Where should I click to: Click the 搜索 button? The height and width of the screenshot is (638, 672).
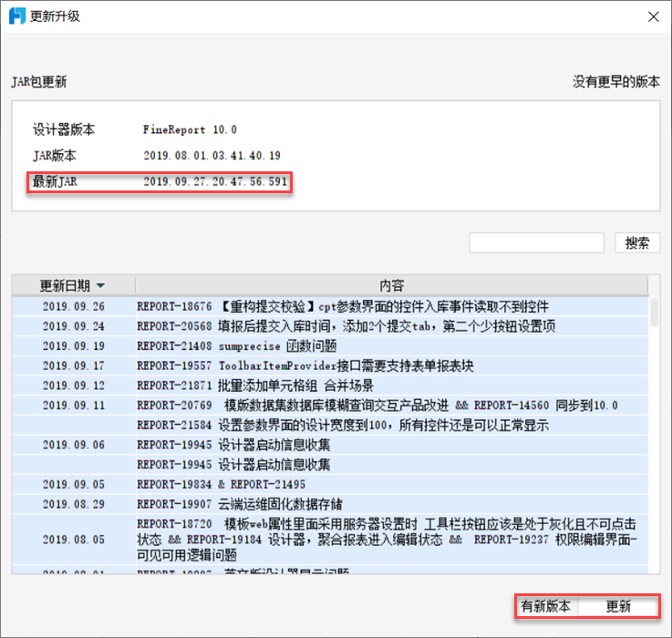coord(636,243)
